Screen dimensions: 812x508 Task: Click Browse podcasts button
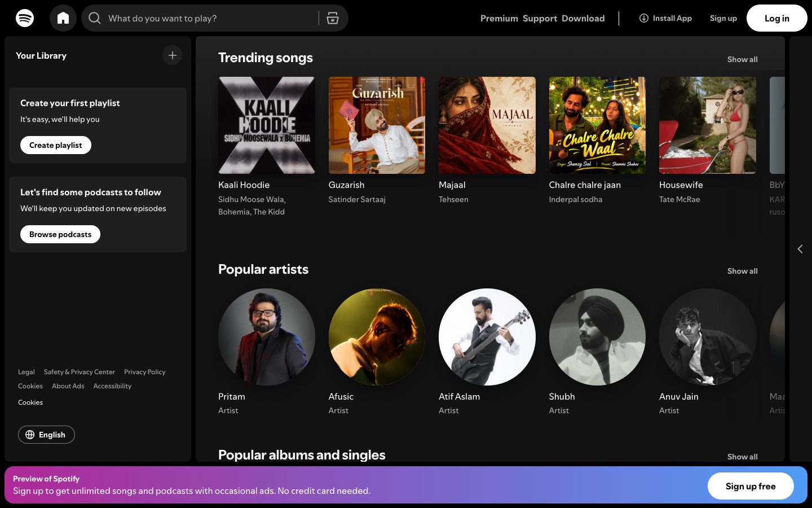click(x=60, y=234)
